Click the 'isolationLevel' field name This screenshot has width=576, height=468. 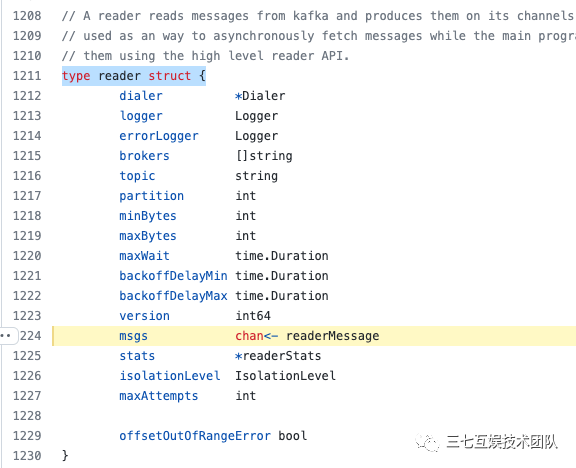pyautogui.click(x=170, y=376)
